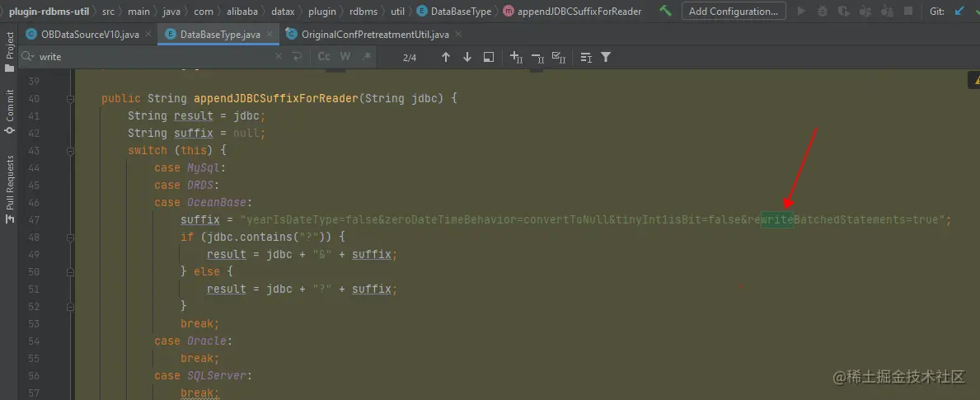Image resolution: width=980 pixels, height=400 pixels.
Task: Click DataBaseType class in breadcrumb
Action: point(454,12)
